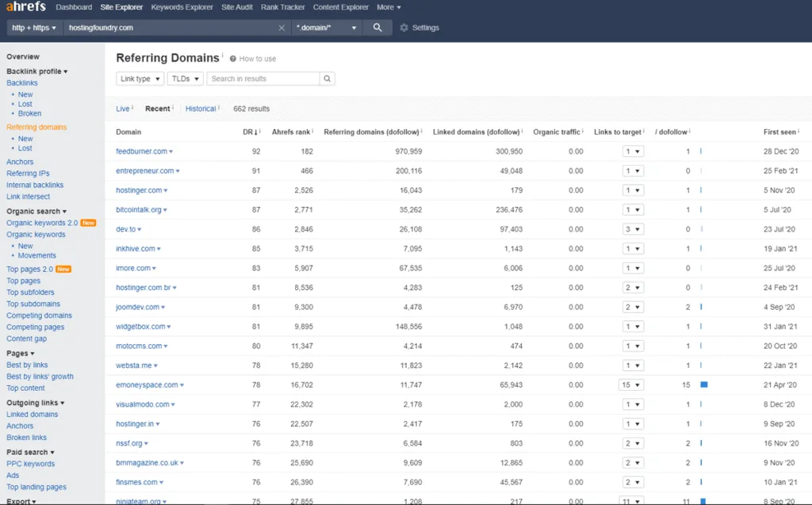This screenshot has width=812, height=505.
Task: Open the *.domain/* mode dropdown
Action: click(326, 28)
